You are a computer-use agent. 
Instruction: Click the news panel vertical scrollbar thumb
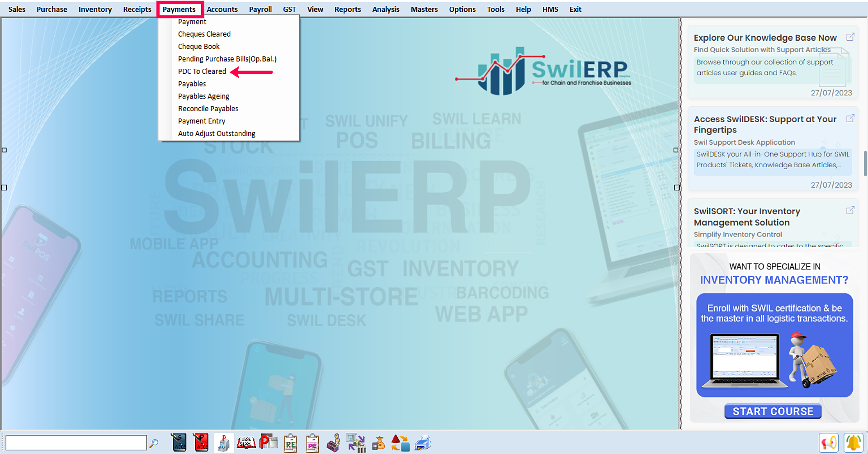click(x=865, y=164)
